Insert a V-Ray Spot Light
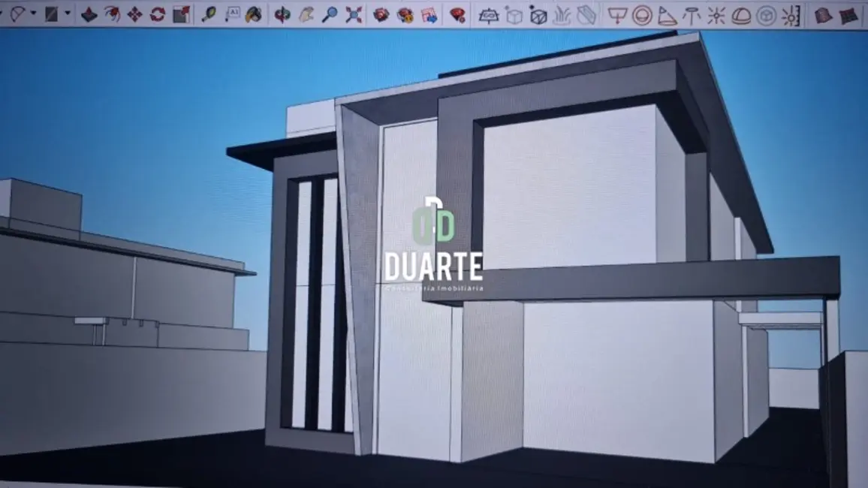Image resolution: width=868 pixels, height=488 pixels. 667,15
